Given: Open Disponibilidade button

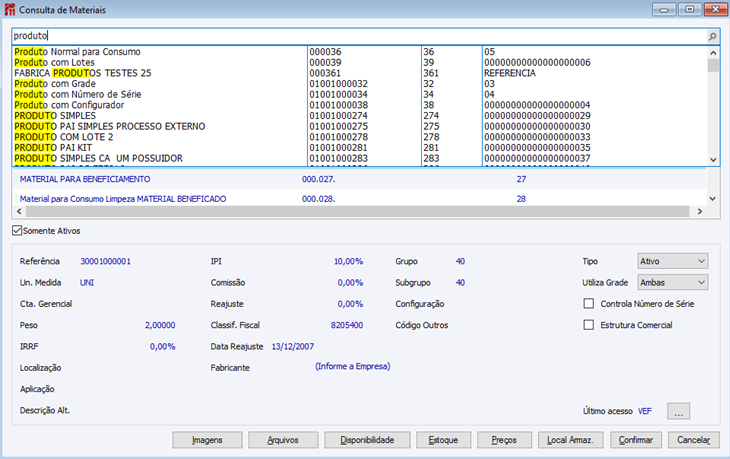Looking at the screenshot, I should point(367,440).
